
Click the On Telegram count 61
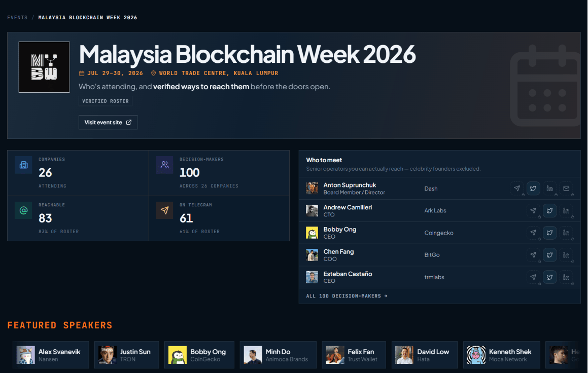[186, 218]
